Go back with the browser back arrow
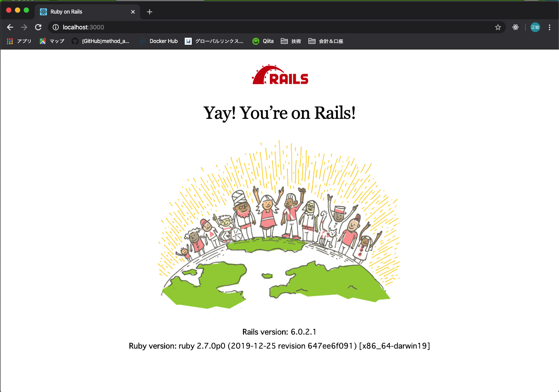The width and height of the screenshot is (559, 392). 11,27
